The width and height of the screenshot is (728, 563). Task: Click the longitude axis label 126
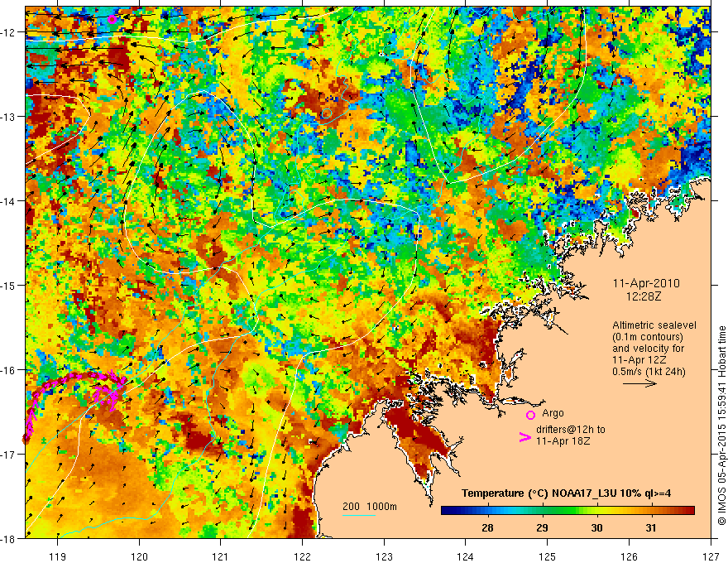click(629, 556)
